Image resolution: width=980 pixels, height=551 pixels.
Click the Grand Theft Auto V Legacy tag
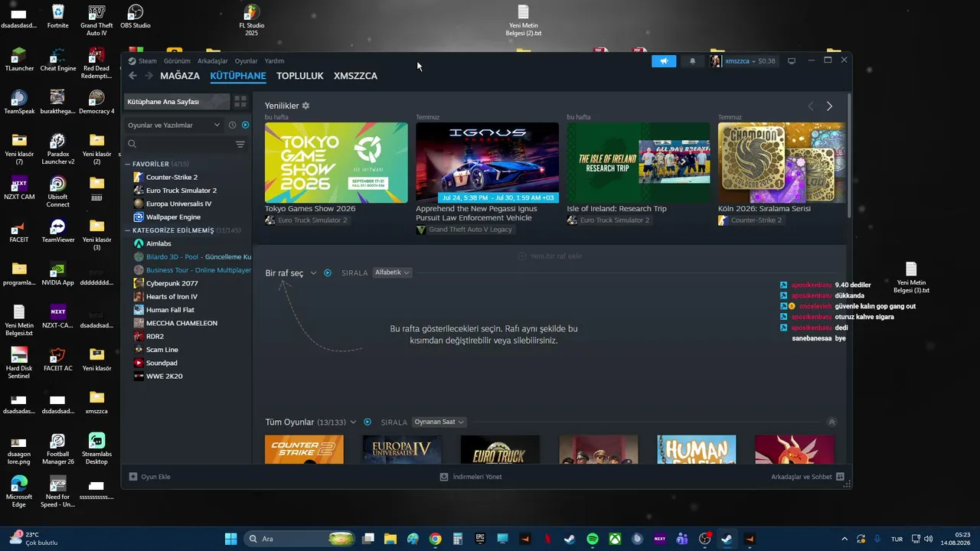pyautogui.click(x=465, y=230)
